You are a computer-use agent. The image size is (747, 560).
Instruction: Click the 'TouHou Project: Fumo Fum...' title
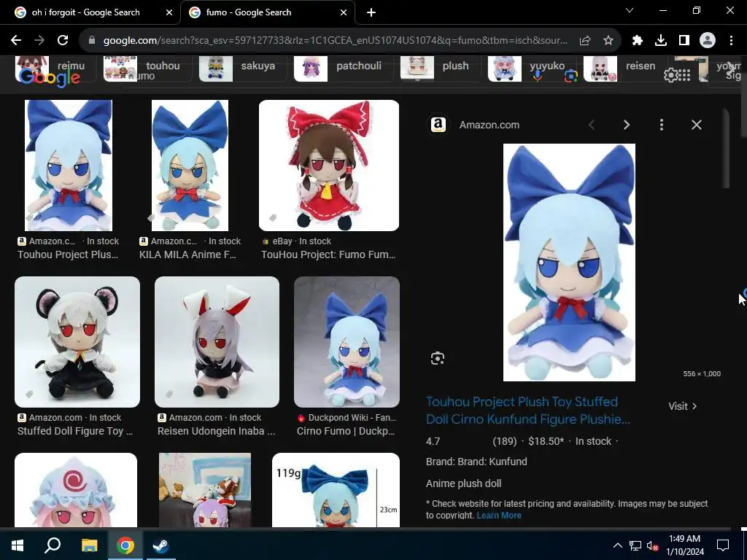coord(328,254)
